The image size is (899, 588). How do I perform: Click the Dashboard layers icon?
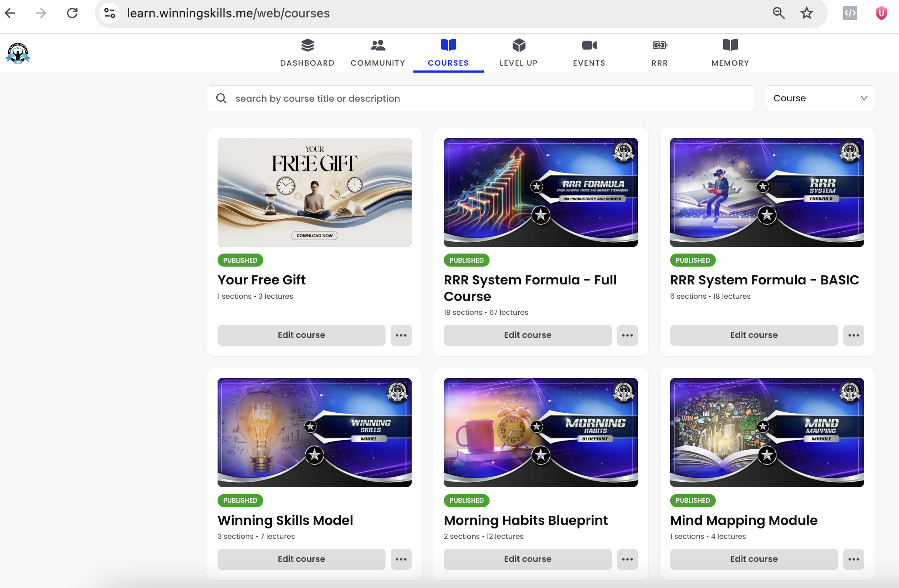coord(307,45)
